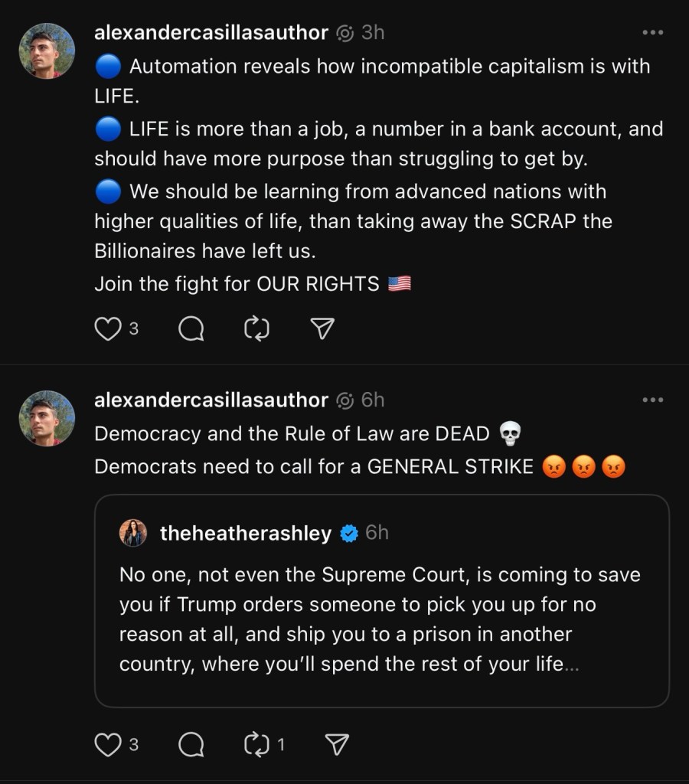Open alexandercasillasauthor username on first post

tap(211, 33)
